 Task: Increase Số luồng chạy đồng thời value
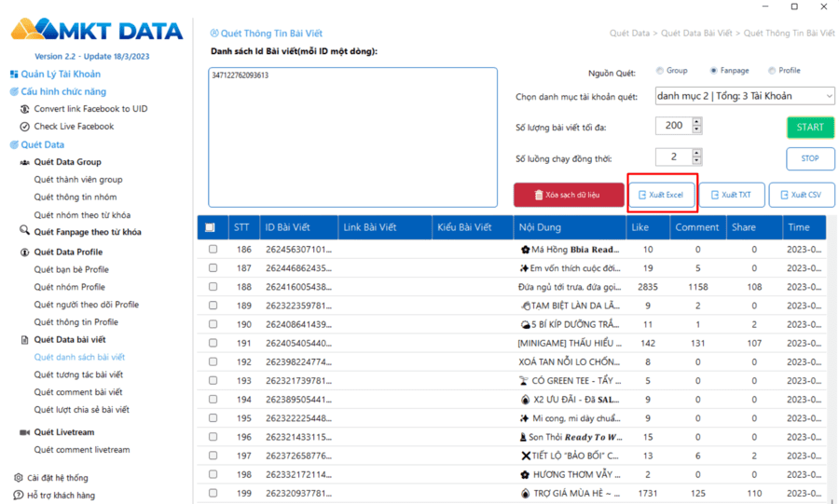[x=696, y=154]
